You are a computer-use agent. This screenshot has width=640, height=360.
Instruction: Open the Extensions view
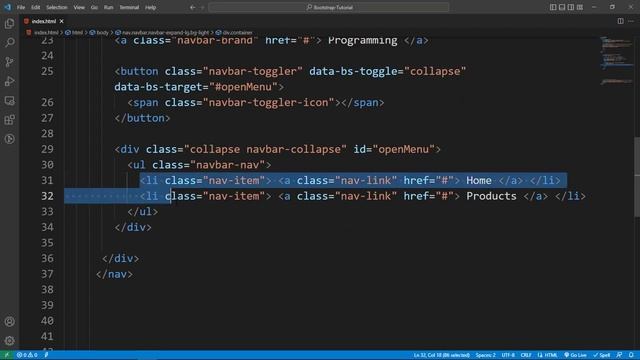click(9, 120)
